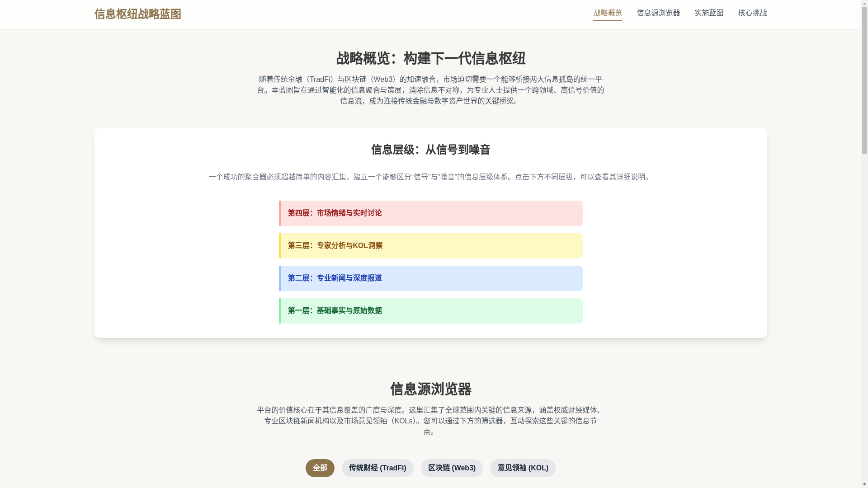The width and height of the screenshot is (868, 488).
Task: Filter by 意见领袖 (KOL)
Action: tap(523, 468)
